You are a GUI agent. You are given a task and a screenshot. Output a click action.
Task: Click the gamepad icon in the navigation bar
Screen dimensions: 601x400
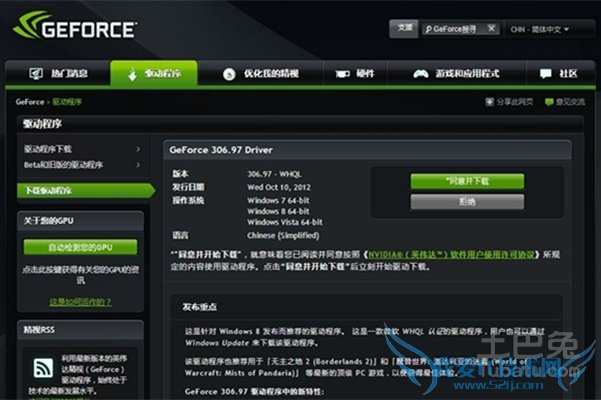click(421, 74)
